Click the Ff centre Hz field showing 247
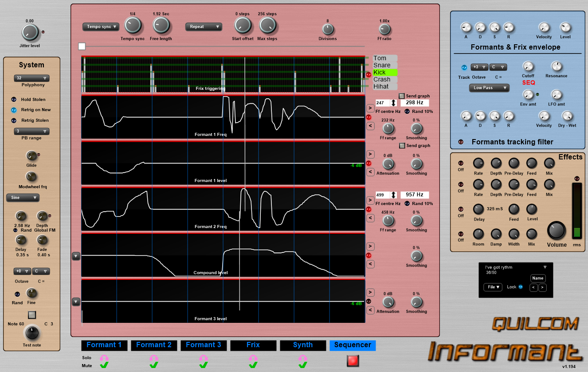The width and height of the screenshot is (588, 372). point(383,102)
